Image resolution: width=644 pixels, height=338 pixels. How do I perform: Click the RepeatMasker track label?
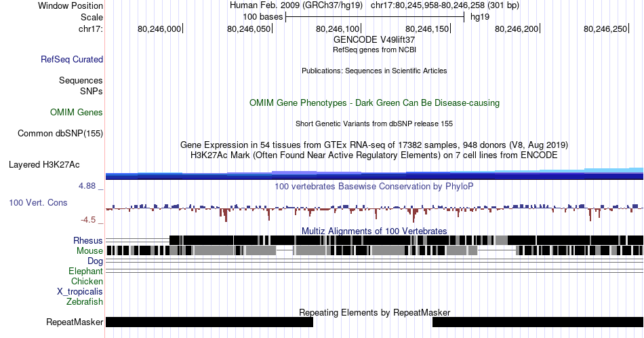(x=75, y=322)
